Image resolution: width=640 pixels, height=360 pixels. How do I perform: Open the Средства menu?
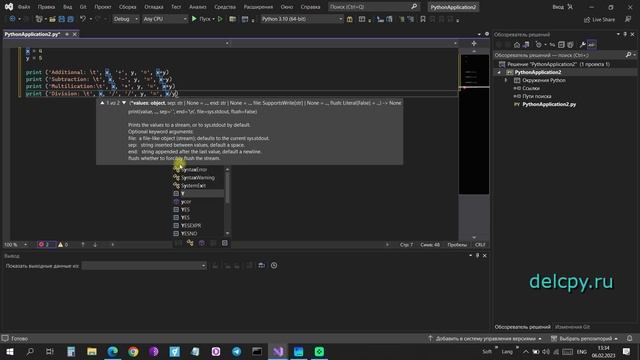pos(224,7)
